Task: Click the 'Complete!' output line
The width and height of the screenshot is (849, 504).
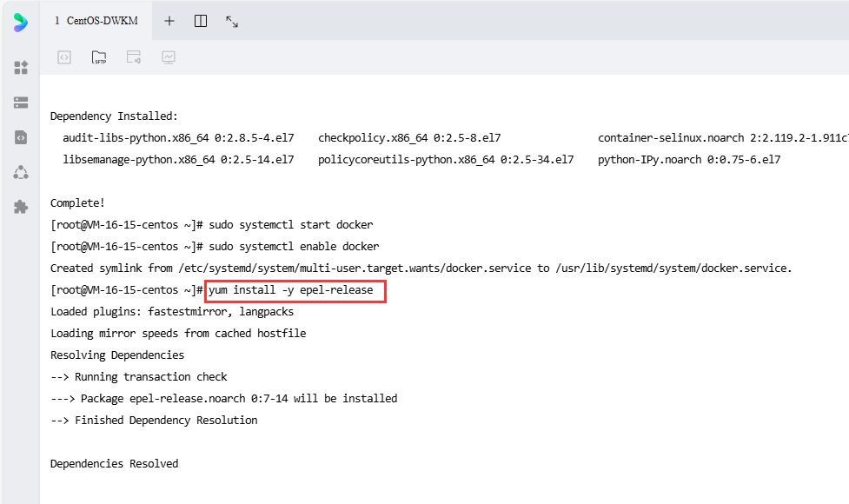Action: click(77, 203)
